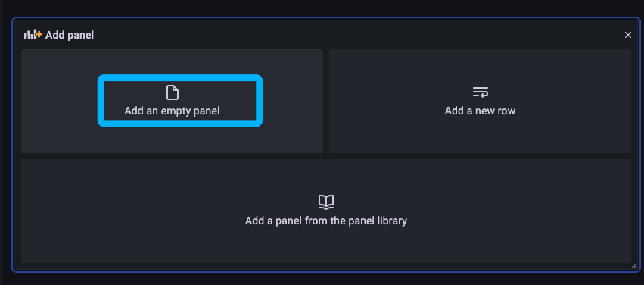
Task: Close the Add panel widget with X
Action: tap(627, 35)
